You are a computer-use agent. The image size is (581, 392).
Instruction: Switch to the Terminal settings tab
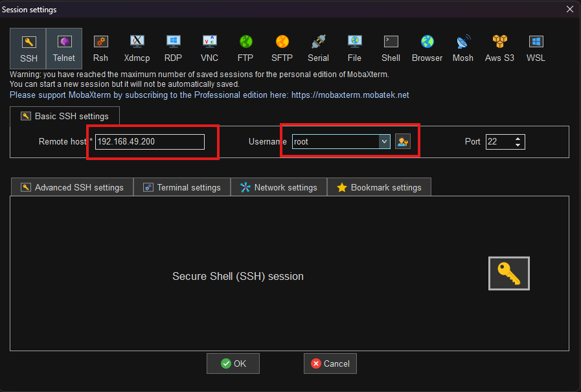[182, 187]
